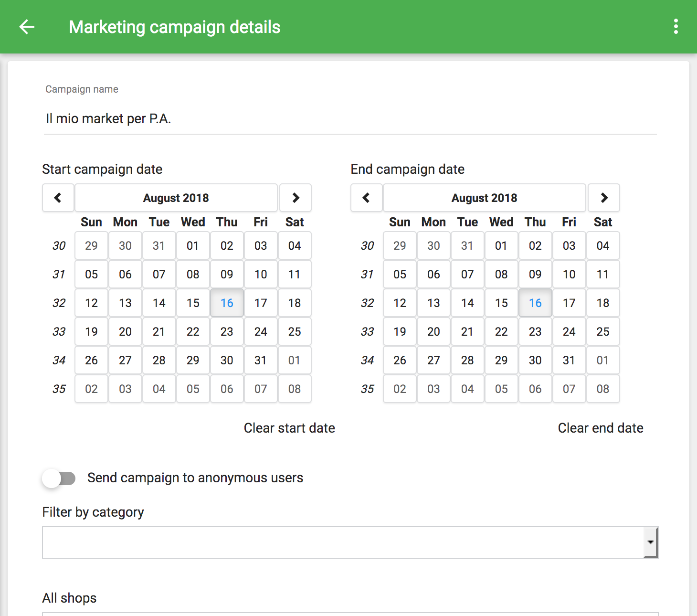Select July 29 in start calendar
Viewport: 697px width, 616px height.
tap(91, 245)
